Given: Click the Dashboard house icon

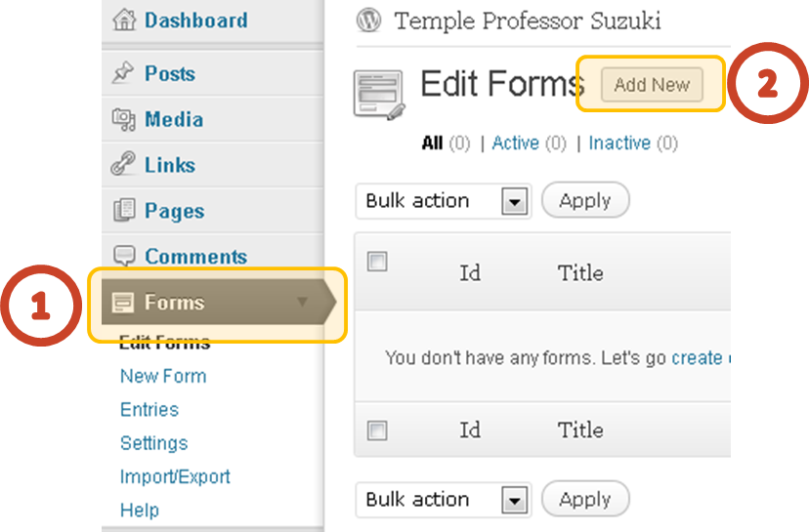Looking at the screenshot, I should click(x=124, y=20).
